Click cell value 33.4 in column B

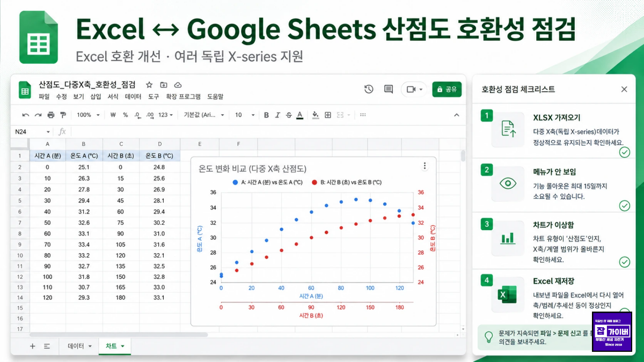(84, 244)
